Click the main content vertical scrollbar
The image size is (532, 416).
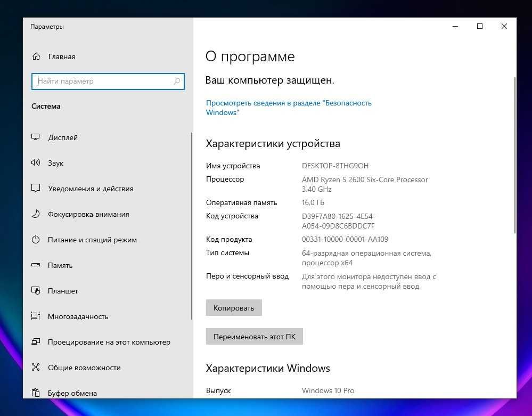coord(515,154)
